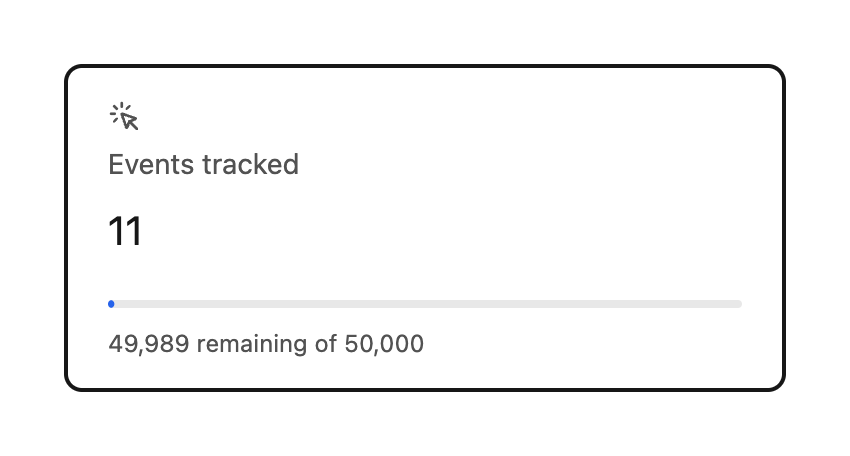Image resolution: width=850 pixels, height=456 pixels.
Task: Click the spark lines of the click icon
Action: tap(117, 110)
